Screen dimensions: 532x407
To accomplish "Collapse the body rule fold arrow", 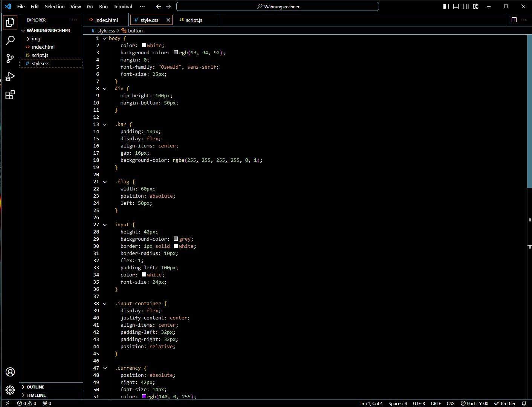I will [105, 38].
